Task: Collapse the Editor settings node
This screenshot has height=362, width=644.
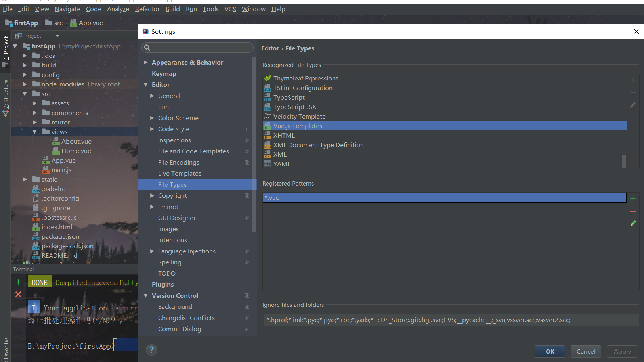Action: click(146, 84)
